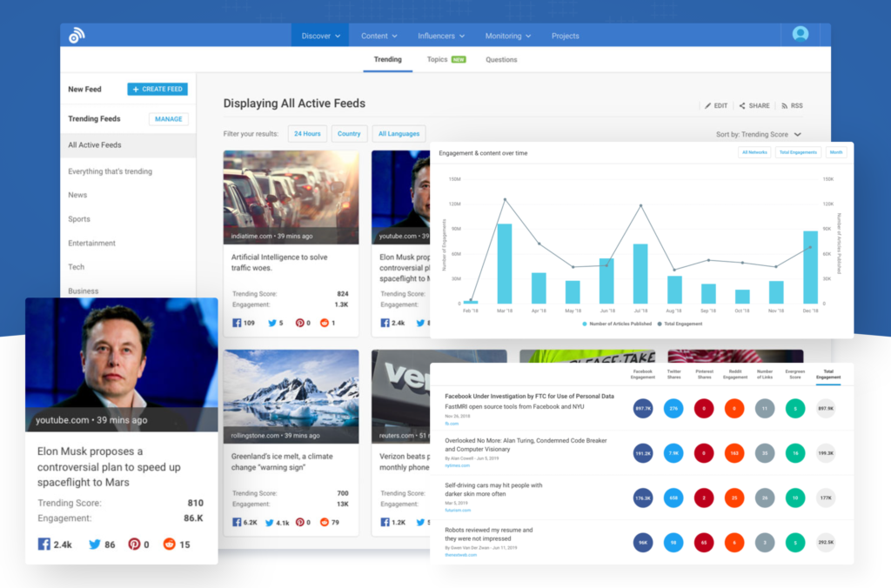Click Twitter icon on Greenland ice melt card
Screen dimensions: 891x588
[x=270, y=522]
